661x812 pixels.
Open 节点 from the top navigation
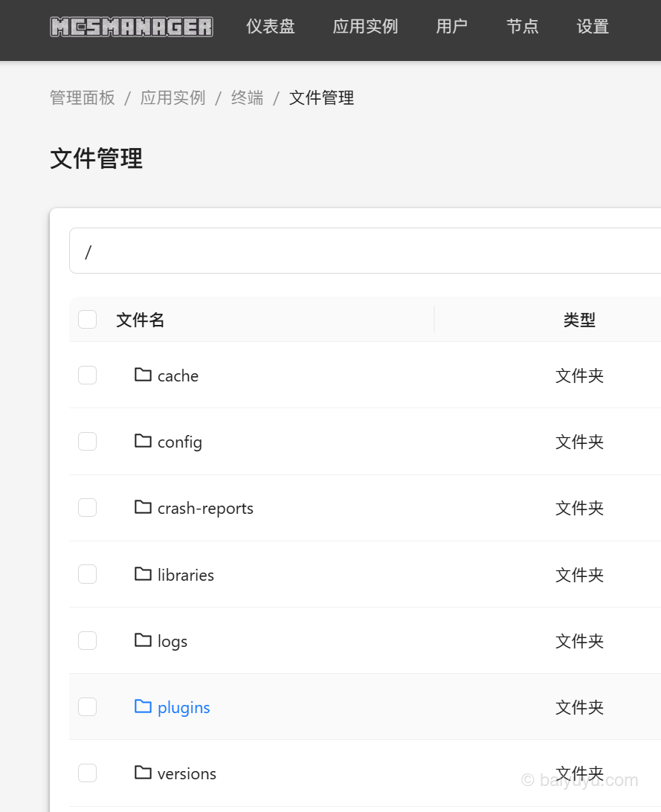pyautogui.click(x=522, y=26)
